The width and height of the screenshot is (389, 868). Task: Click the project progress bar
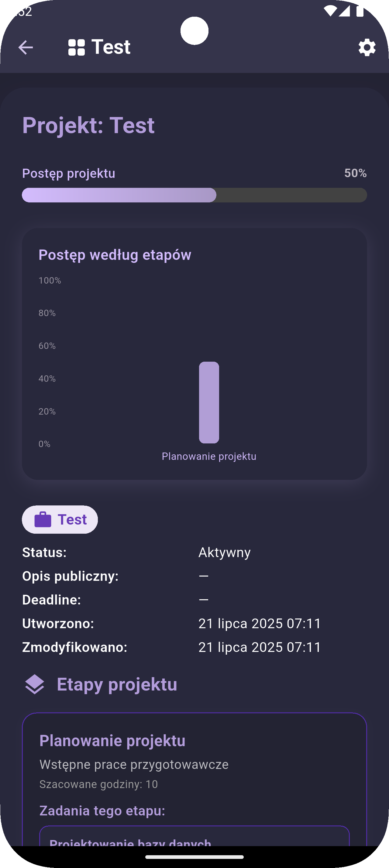point(194,195)
